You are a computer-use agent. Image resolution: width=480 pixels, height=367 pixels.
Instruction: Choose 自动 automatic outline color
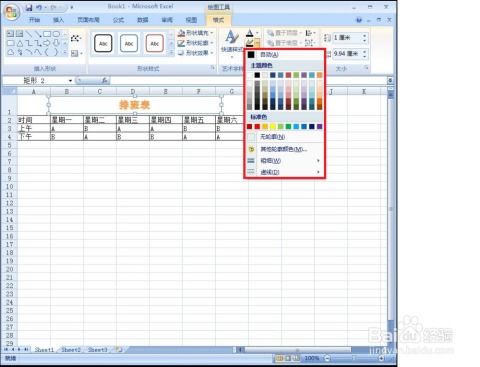[285, 55]
